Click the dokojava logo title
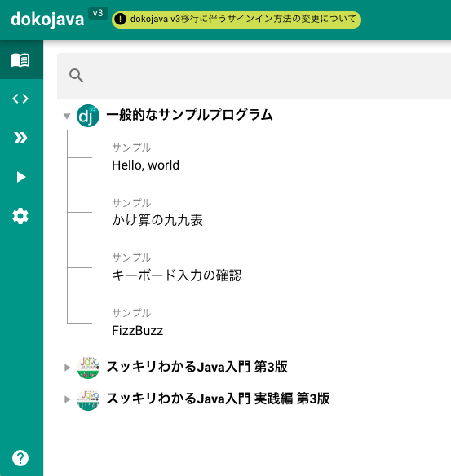This screenshot has height=476, width=451. (x=47, y=20)
